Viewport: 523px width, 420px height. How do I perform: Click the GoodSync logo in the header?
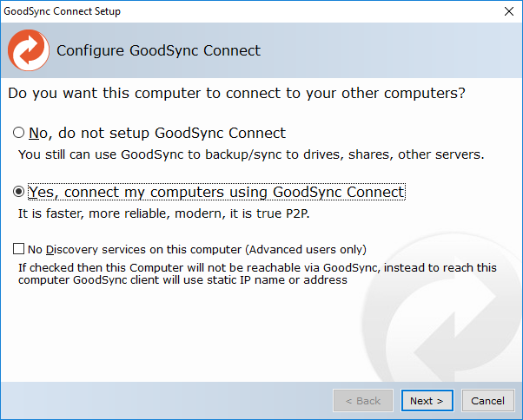28,50
